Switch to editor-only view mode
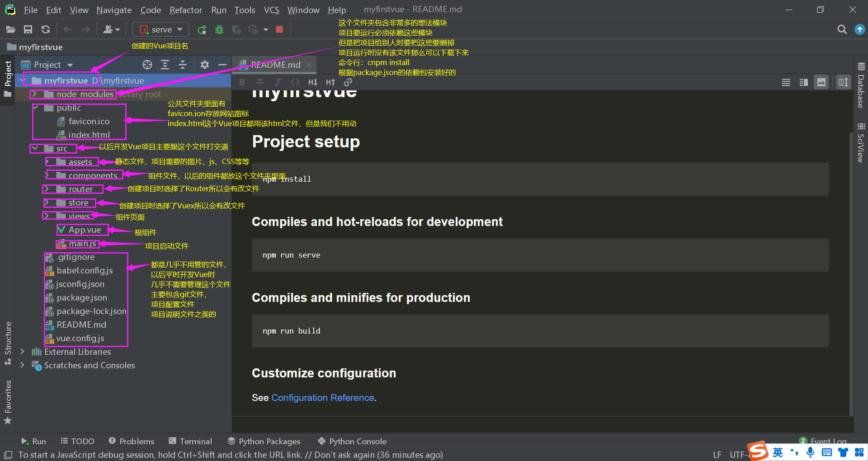This screenshot has height=461, width=868. (786, 82)
